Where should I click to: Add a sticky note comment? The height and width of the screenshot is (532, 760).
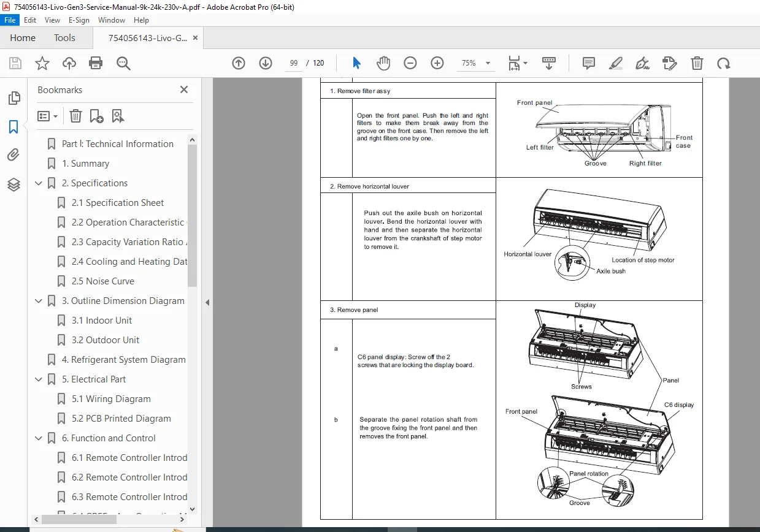pyautogui.click(x=589, y=63)
